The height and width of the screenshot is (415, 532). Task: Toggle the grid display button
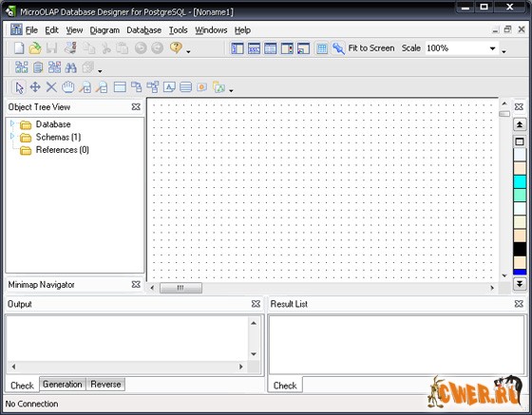[322, 48]
